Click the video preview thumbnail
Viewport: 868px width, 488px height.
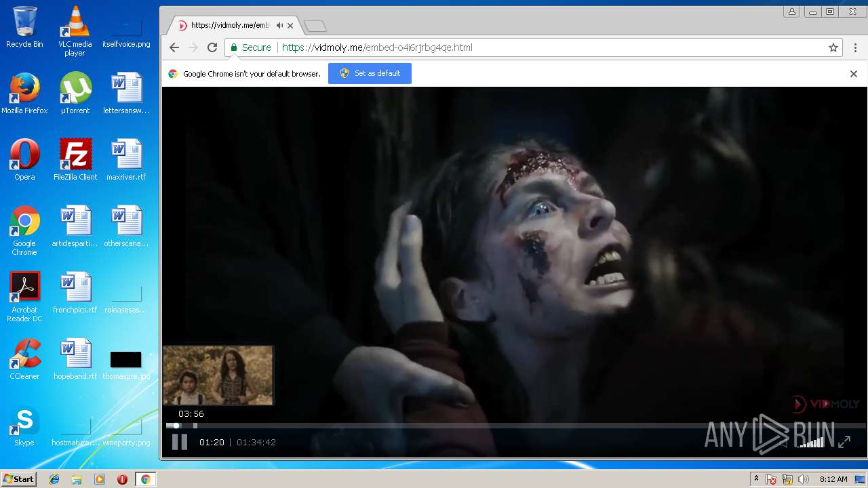pyautogui.click(x=218, y=375)
